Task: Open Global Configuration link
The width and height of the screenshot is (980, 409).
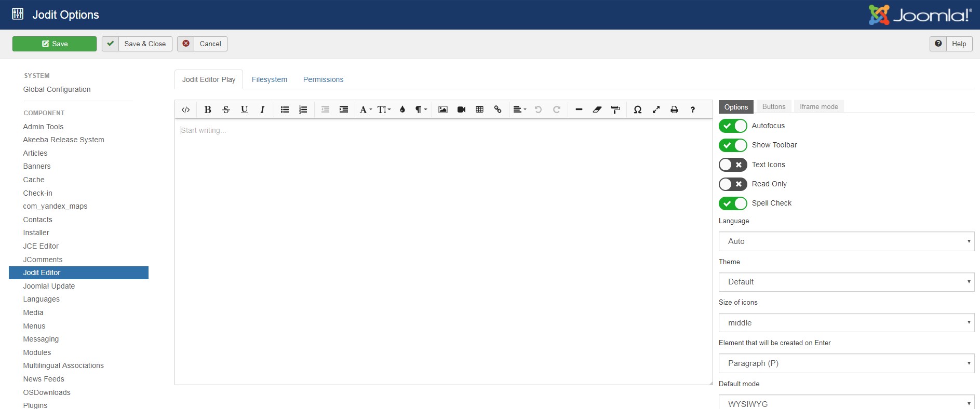Action: coord(57,89)
